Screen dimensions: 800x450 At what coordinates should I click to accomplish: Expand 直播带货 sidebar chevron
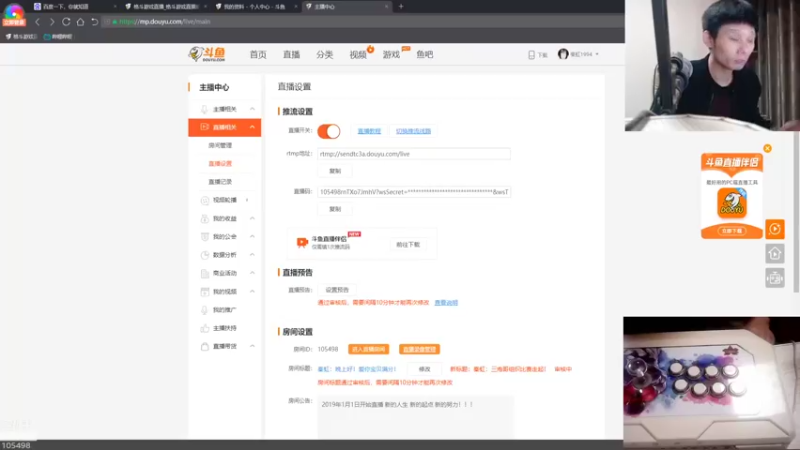pyautogui.click(x=252, y=346)
